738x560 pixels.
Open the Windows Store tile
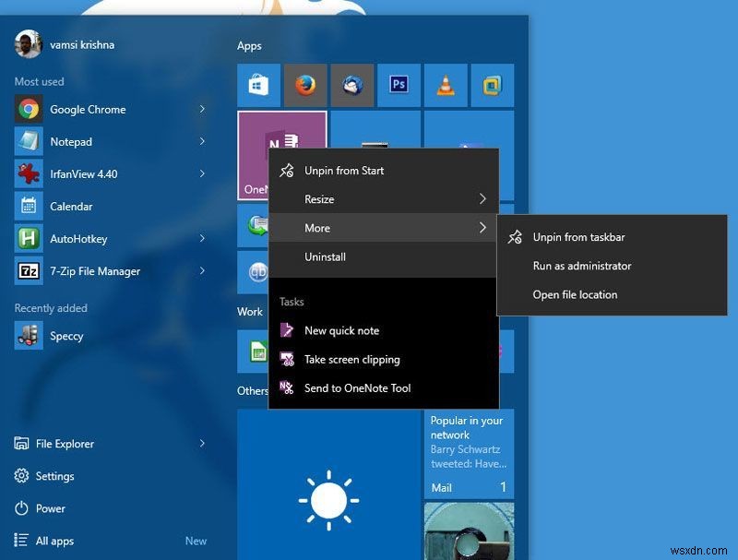coord(258,85)
